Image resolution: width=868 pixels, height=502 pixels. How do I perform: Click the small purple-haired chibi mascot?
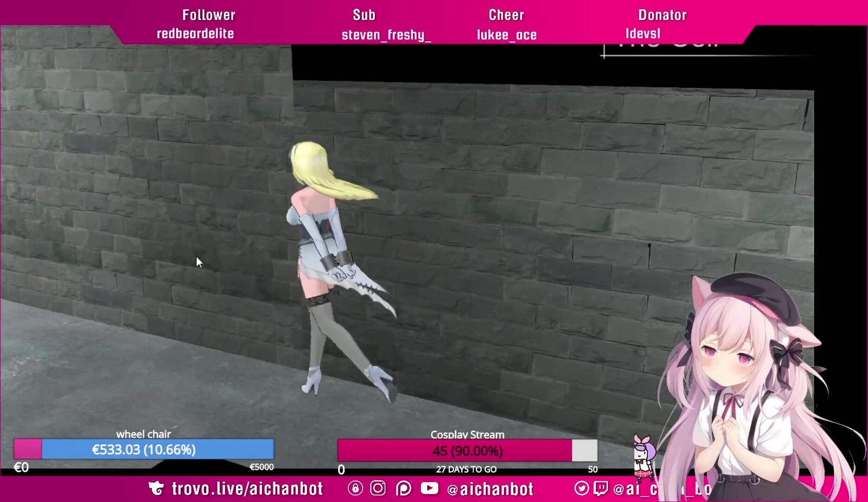[644, 456]
